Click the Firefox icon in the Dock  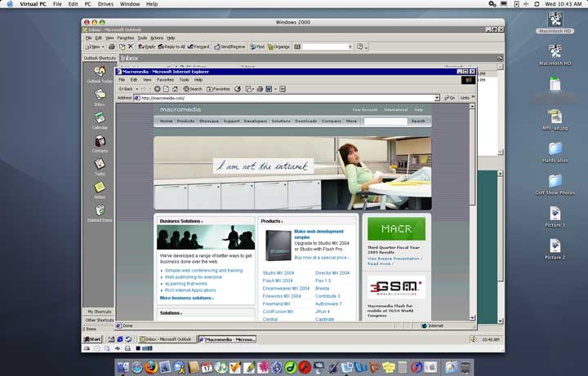(151, 367)
